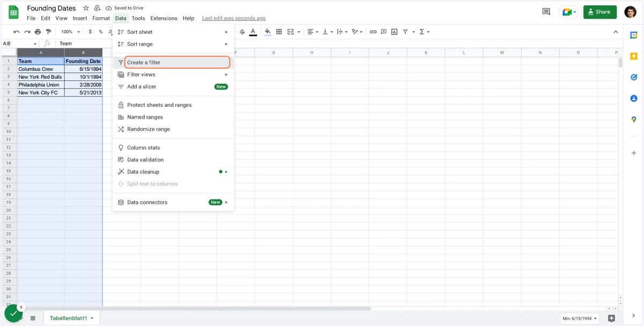This screenshot has height=326, width=644.
Task: Click the Print icon
Action: click(38, 32)
